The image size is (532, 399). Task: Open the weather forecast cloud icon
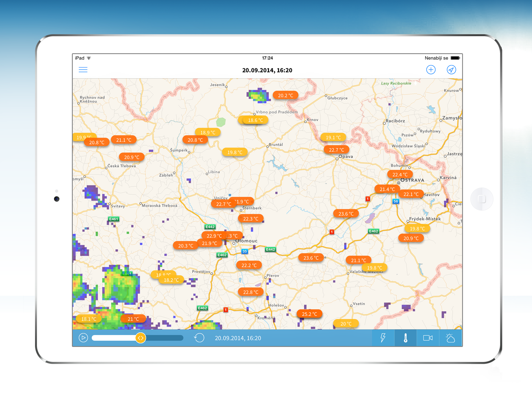[450, 338]
